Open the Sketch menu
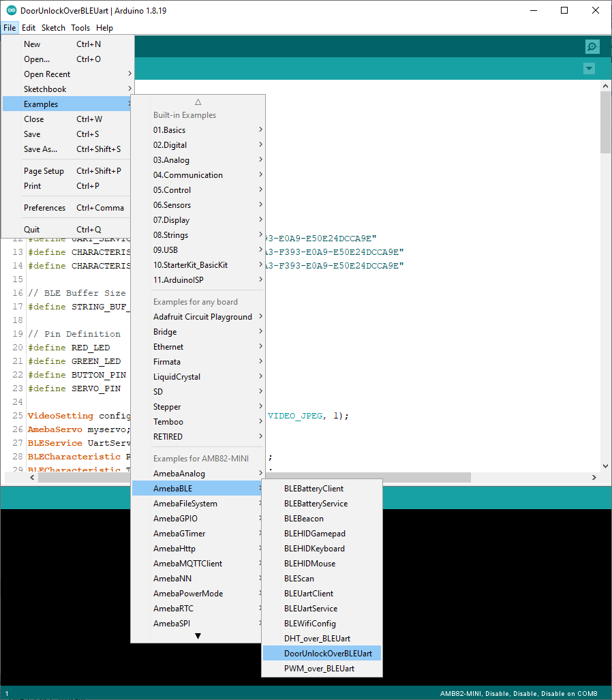This screenshot has width=612, height=700. (x=53, y=28)
